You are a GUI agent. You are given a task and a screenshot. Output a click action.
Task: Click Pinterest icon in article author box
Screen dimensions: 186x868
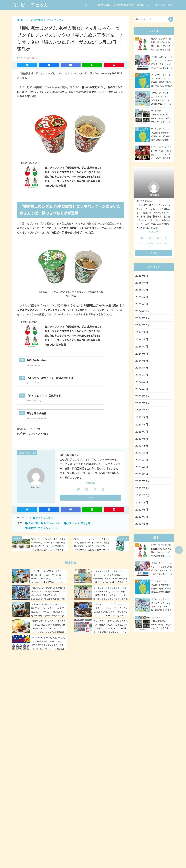tap(94, 489)
